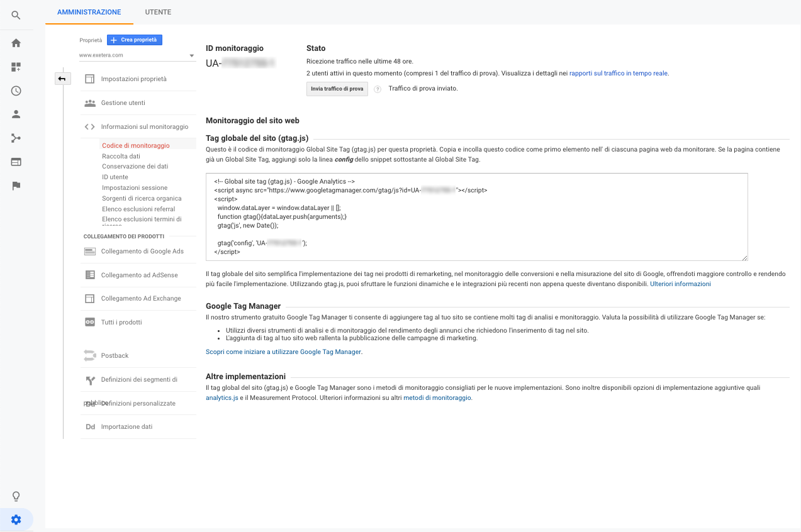801x532 pixels.
Task: Open the analytics.js link
Action: click(222, 398)
